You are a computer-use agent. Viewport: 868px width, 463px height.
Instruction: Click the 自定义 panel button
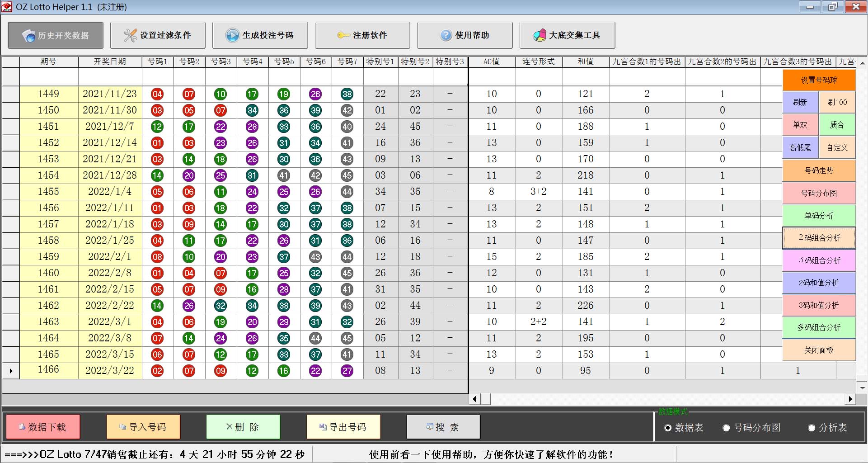(x=837, y=147)
